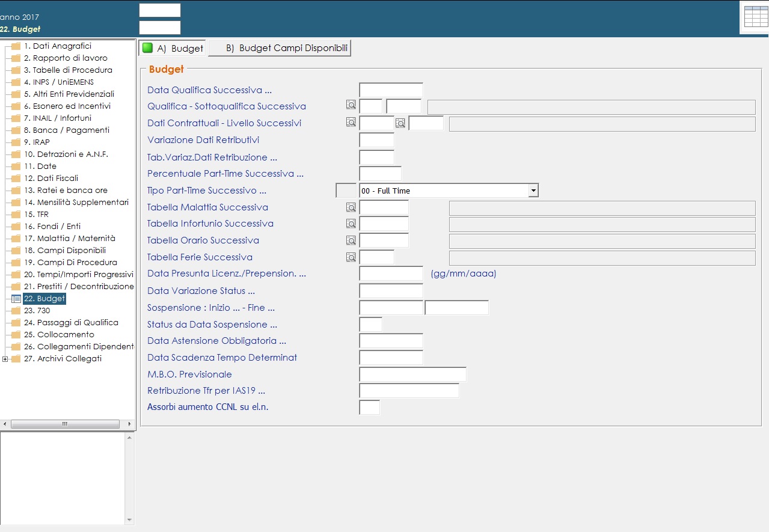Open lookup for Tabella Malattia Successiva
Screen dimensions: 769x532
(351, 207)
